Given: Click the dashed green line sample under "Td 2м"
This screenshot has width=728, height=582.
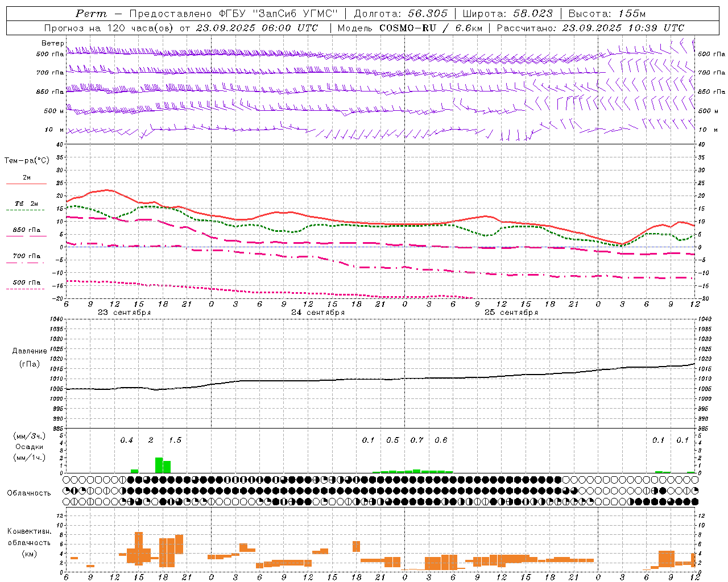Looking at the screenshot, I should [x=25, y=210].
